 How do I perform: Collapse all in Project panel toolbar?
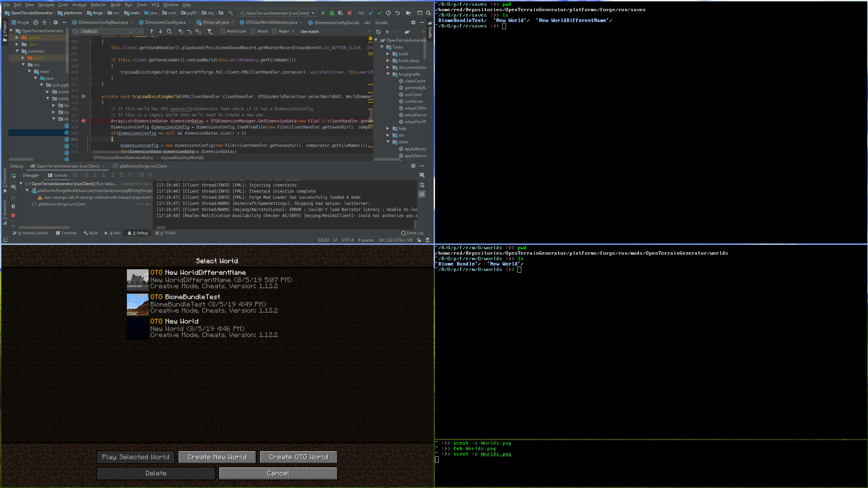click(x=44, y=22)
